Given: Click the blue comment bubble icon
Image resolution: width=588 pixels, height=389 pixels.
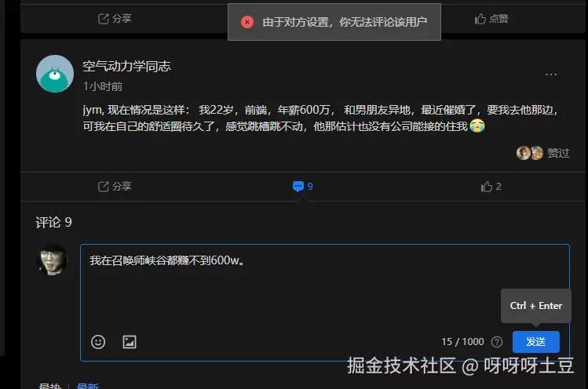Looking at the screenshot, I should pyautogui.click(x=298, y=187).
